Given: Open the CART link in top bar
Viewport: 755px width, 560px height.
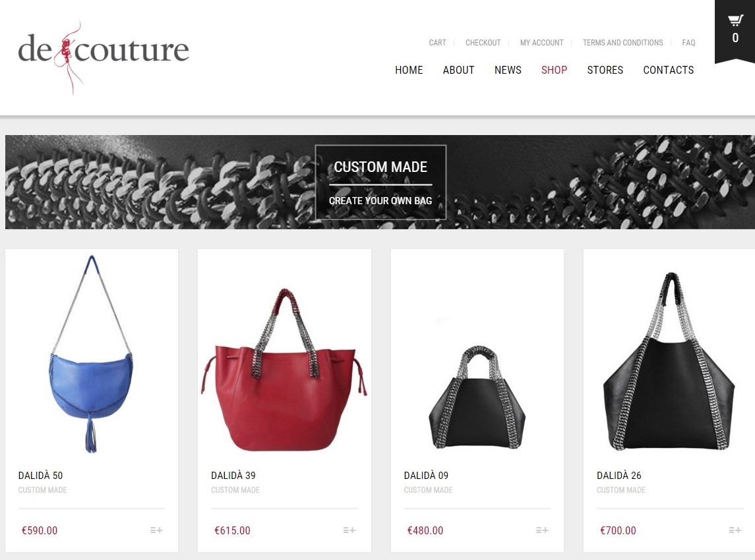Looking at the screenshot, I should click(x=437, y=43).
